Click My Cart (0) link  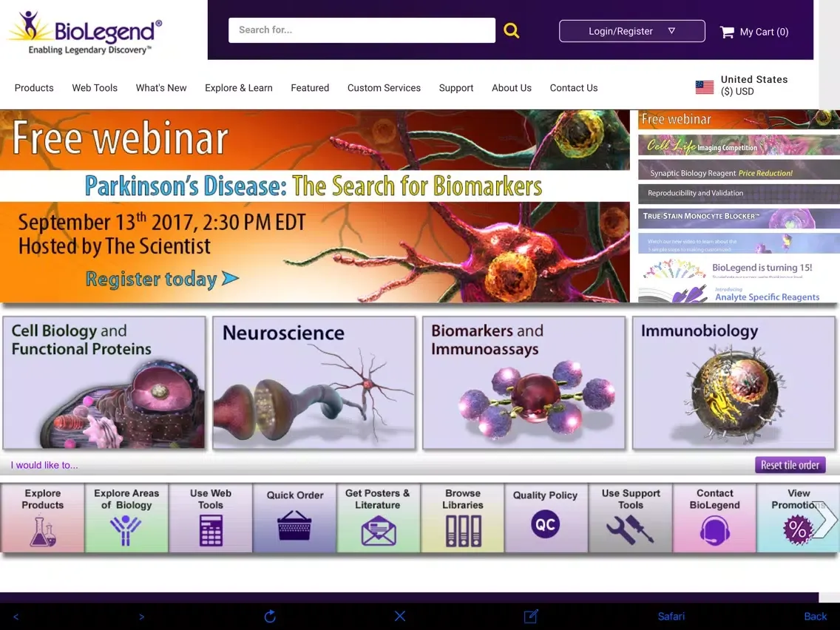(x=763, y=32)
